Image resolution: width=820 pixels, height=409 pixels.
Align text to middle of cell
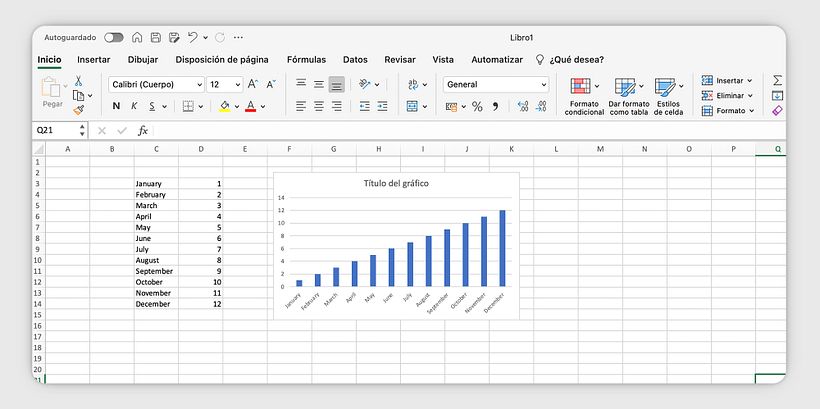(x=318, y=84)
